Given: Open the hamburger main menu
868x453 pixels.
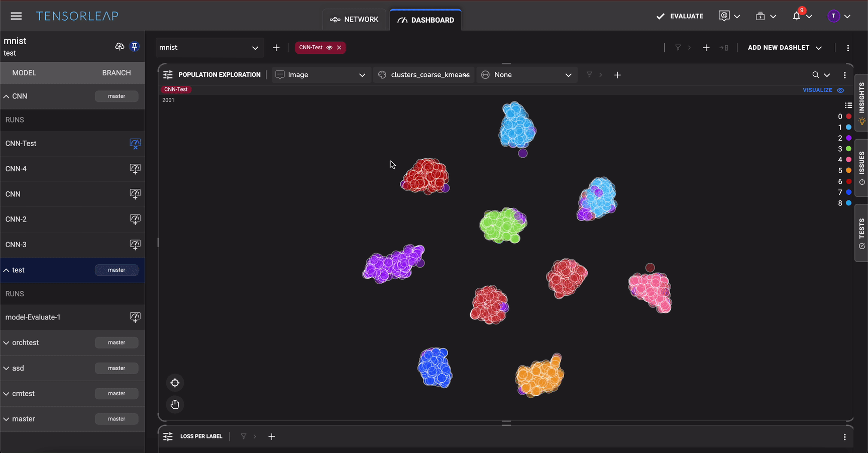Looking at the screenshot, I should click(16, 16).
